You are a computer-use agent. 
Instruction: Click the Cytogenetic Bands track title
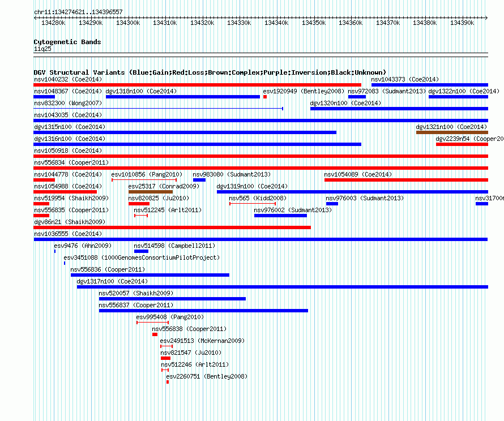67,42
